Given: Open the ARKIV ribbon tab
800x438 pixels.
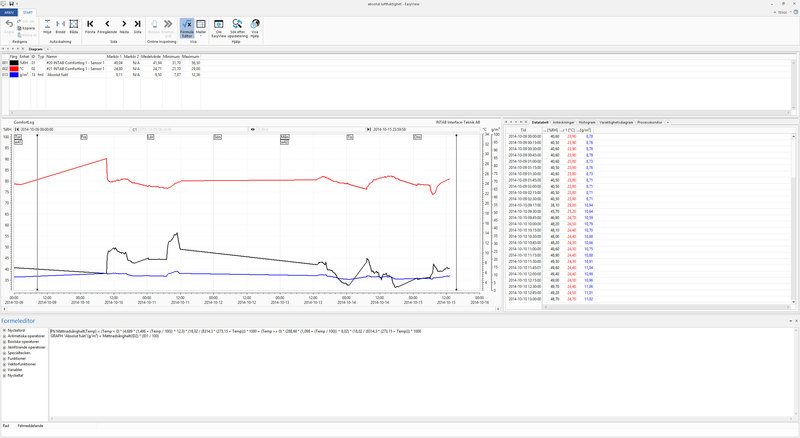Looking at the screenshot, I should (x=9, y=12).
